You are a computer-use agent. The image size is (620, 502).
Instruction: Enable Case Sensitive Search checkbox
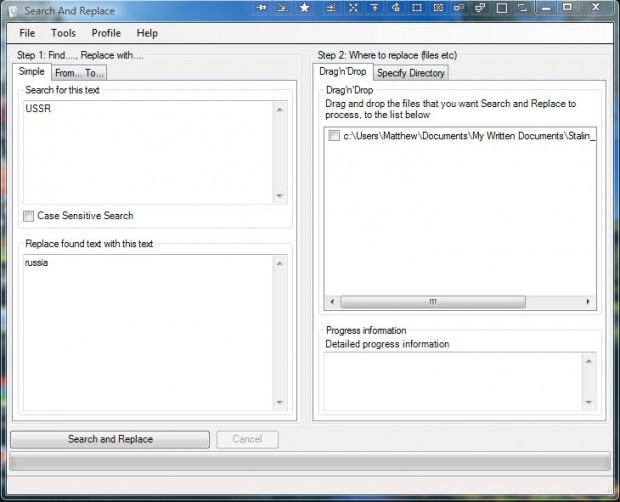[28, 216]
